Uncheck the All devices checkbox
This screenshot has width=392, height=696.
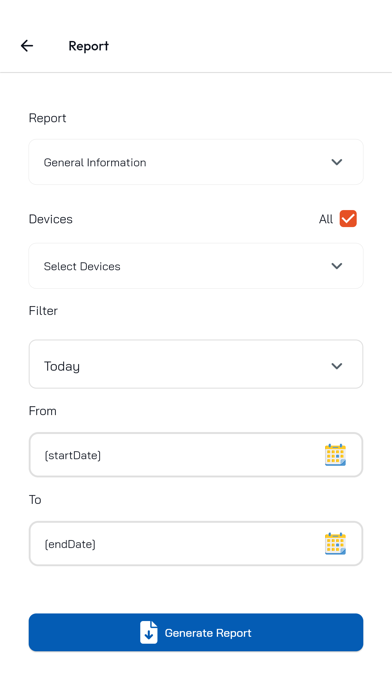[348, 218]
